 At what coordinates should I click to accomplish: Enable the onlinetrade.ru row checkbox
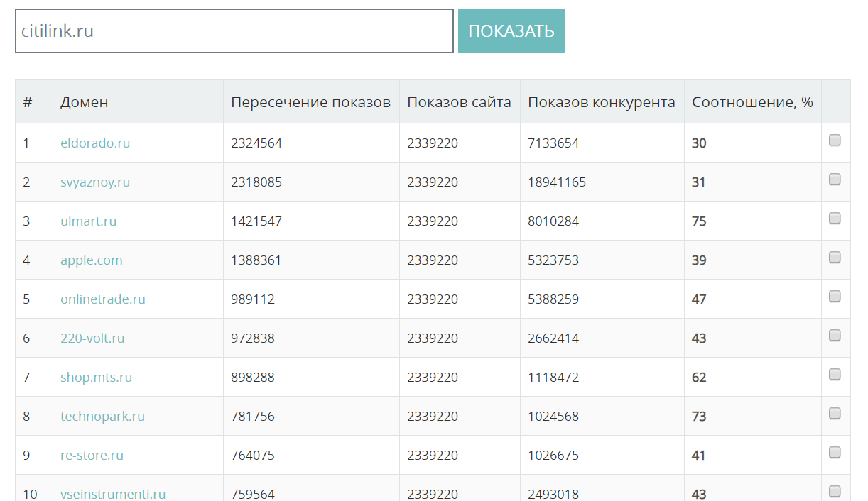tap(835, 297)
